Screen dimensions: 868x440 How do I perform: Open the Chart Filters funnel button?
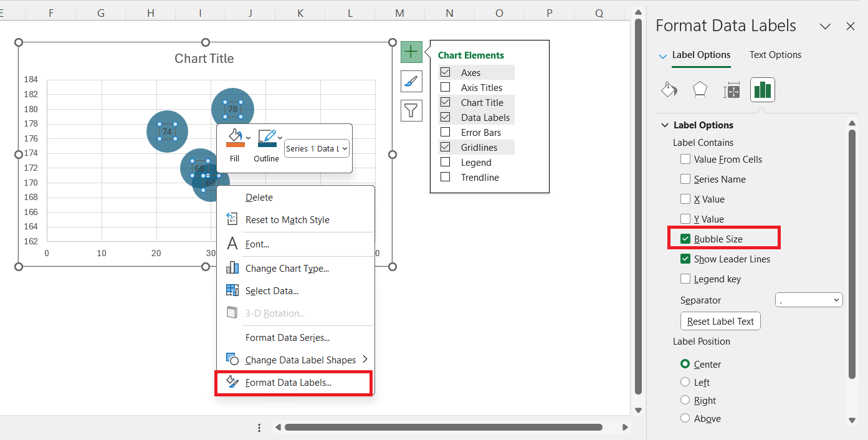click(x=411, y=111)
